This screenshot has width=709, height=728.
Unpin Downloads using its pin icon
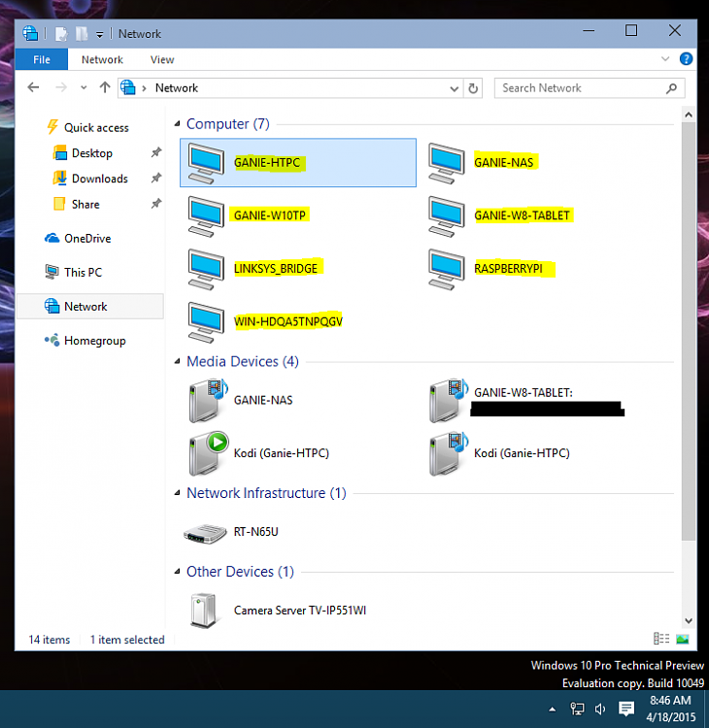pyautogui.click(x=156, y=179)
